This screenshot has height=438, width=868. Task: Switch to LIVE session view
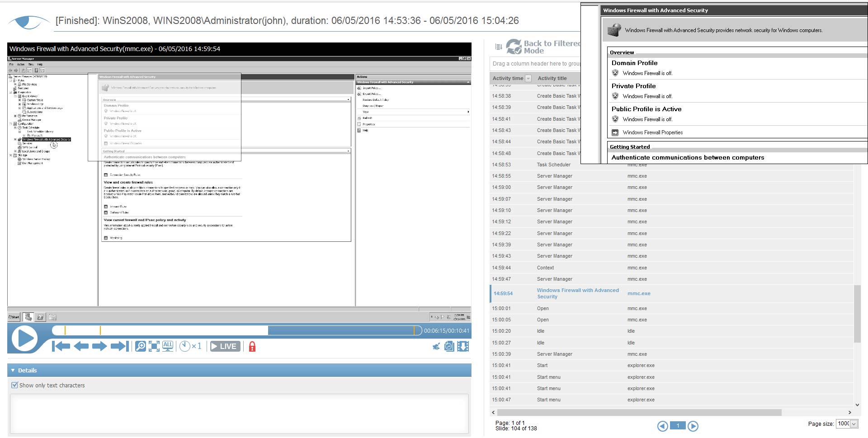[x=225, y=346]
